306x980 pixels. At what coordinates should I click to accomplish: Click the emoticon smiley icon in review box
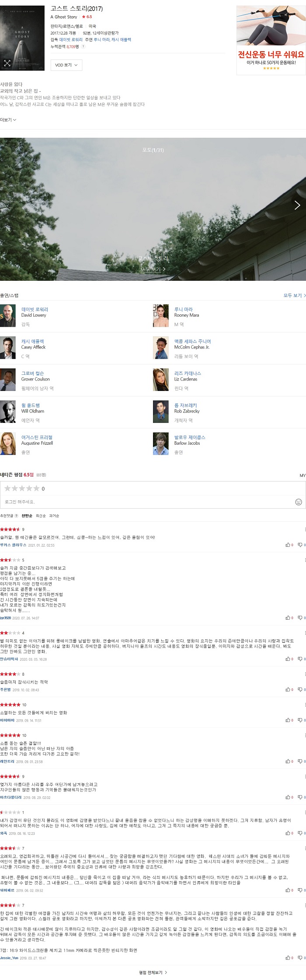[x=299, y=502]
